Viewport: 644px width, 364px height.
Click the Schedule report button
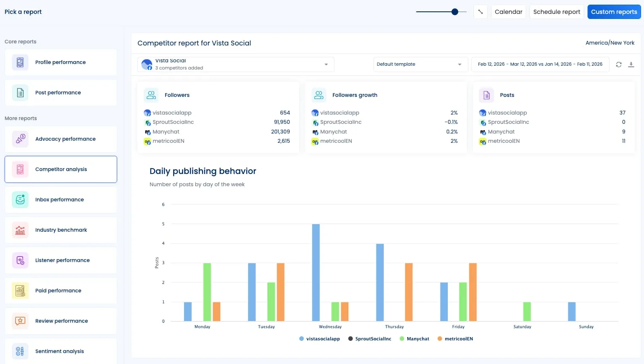click(556, 11)
